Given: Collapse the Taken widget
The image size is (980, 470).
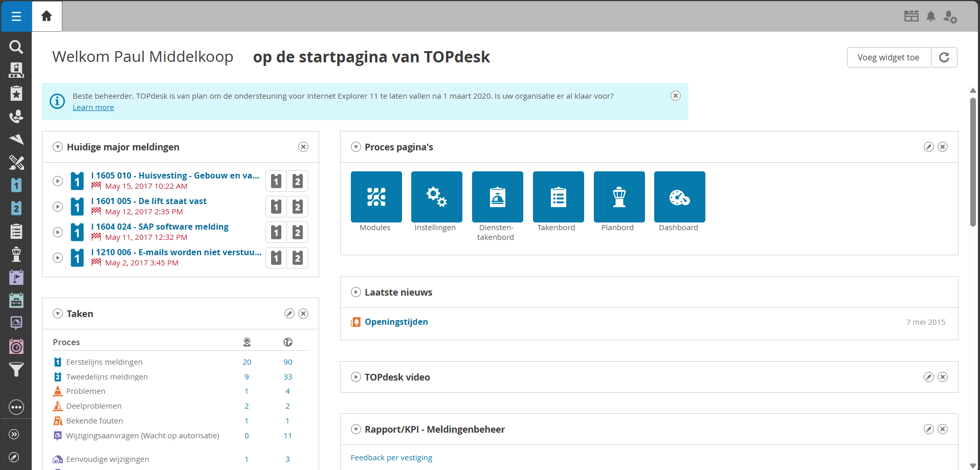Looking at the screenshot, I should [x=57, y=314].
